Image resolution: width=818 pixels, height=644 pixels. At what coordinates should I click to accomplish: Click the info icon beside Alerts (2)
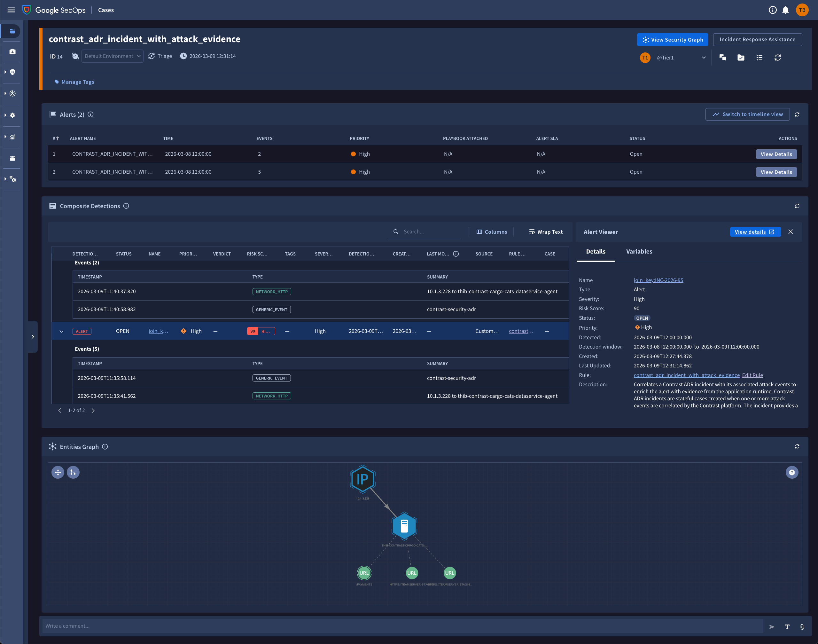point(90,114)
